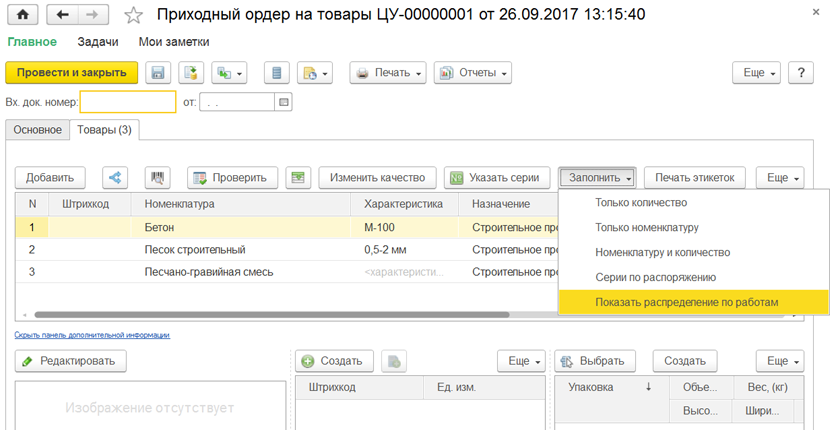Open the Еще menu of packaging panel
The image size is (830, 430).
(x=780, y=361)
